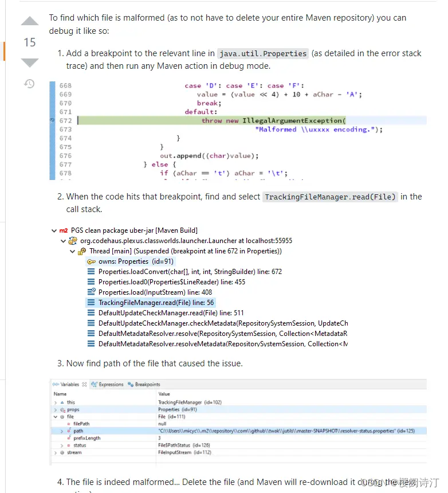Expand the 'stream' variable row
The image size is (448, 493).
pyautogui.click(x=56, y=453)
